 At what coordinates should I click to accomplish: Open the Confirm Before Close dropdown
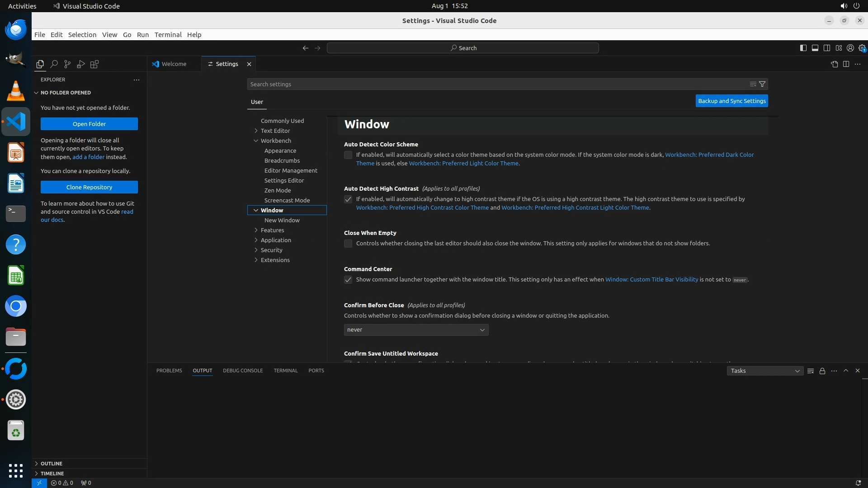pos(416,330)
